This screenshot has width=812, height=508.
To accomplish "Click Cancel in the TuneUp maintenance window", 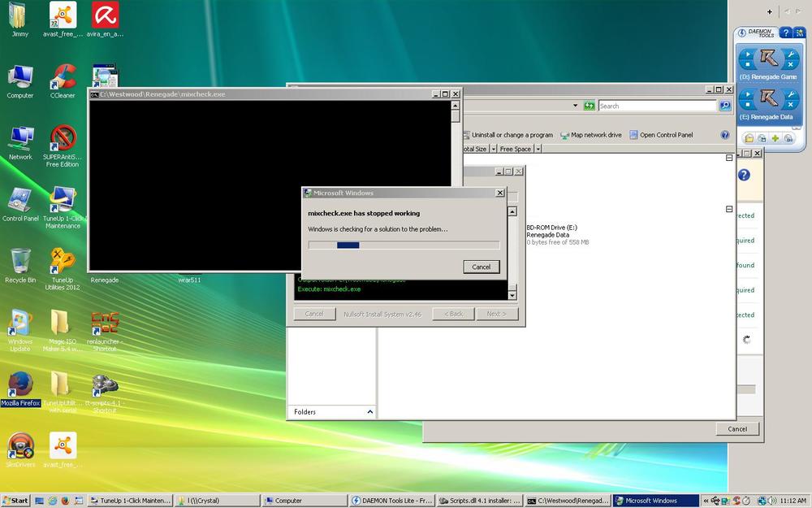I will [737, 428].
